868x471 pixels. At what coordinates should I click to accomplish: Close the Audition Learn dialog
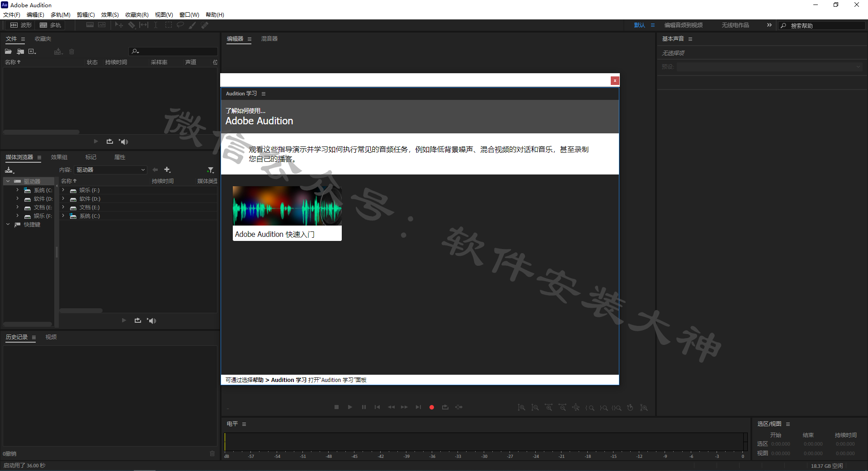pyautogui.click(x=615, y=80)
